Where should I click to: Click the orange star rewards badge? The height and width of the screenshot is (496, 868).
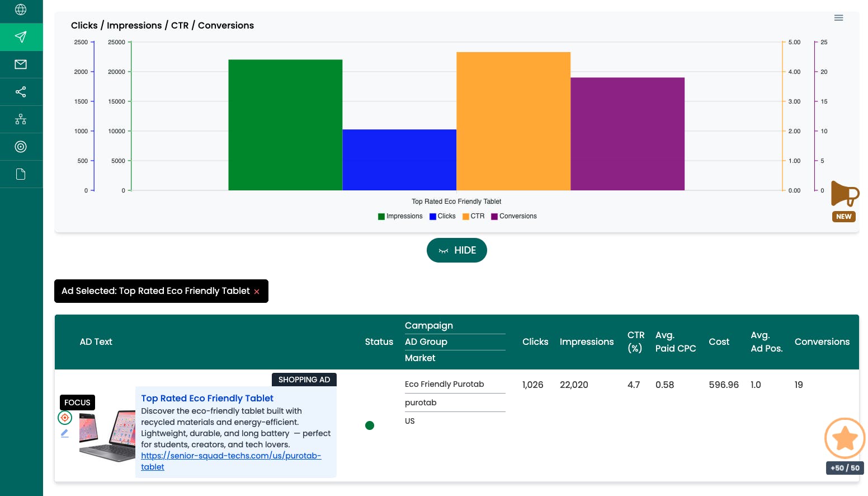[x=845, y=438]
